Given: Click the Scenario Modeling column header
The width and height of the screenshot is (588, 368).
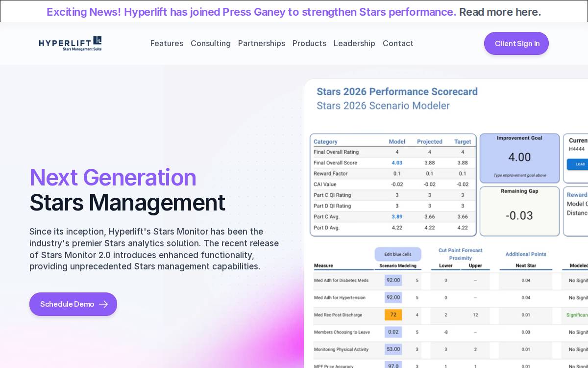Looking at the screenshot, I should tap(398, 266).
